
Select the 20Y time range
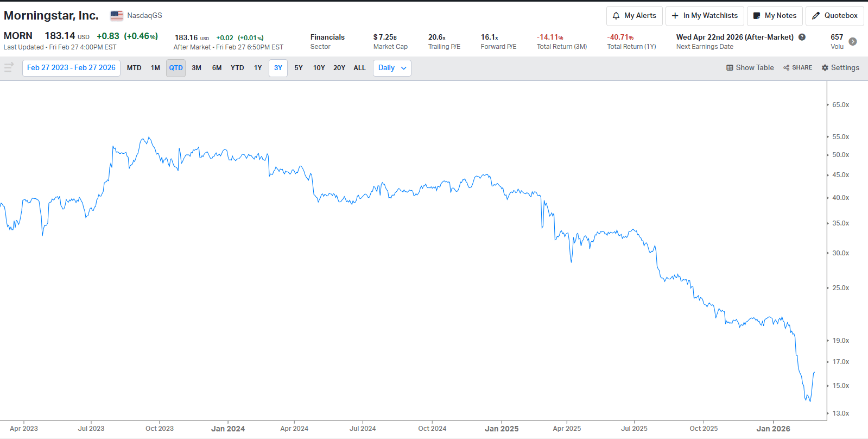[339, 68]
